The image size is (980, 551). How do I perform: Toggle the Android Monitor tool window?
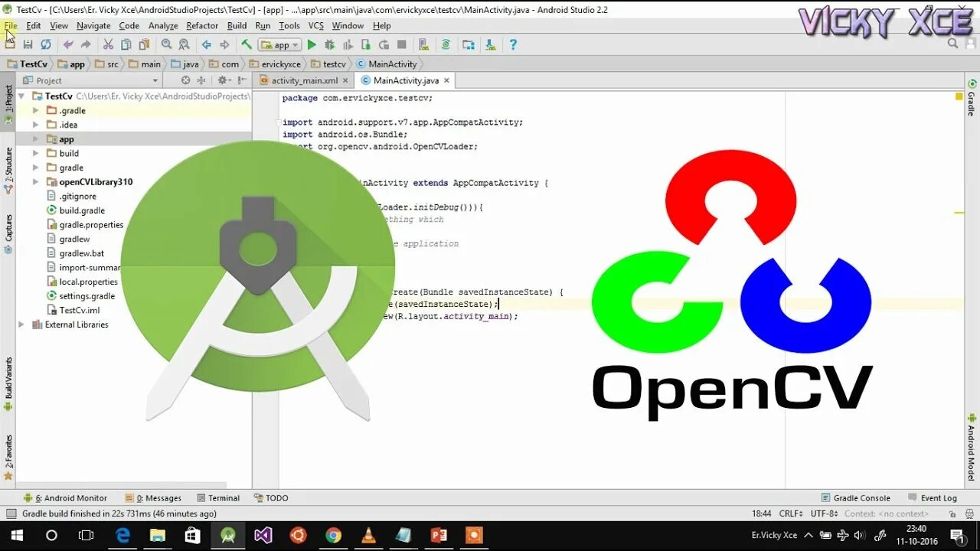66,497
